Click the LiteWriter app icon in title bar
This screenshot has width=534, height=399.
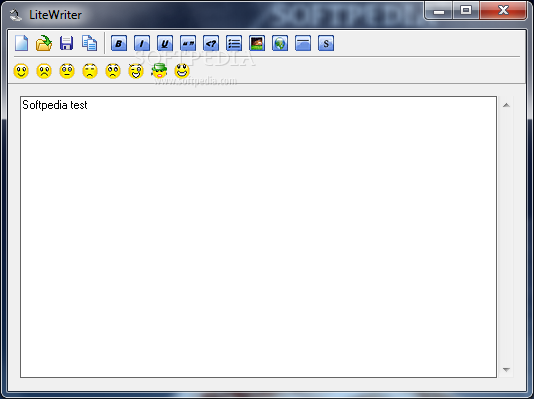point(15,15)
